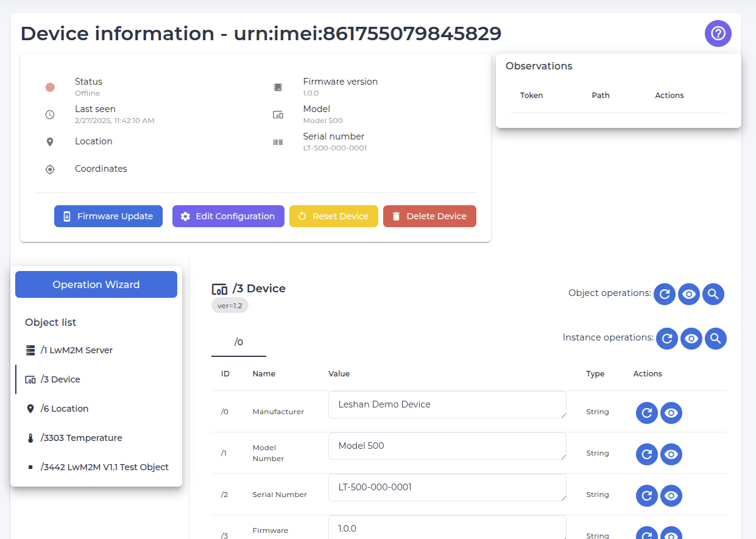Toggle observe on Object operations eye icon
Viewport: 756px width, 539px height.
pyautogui.click(x=689, y=294)
